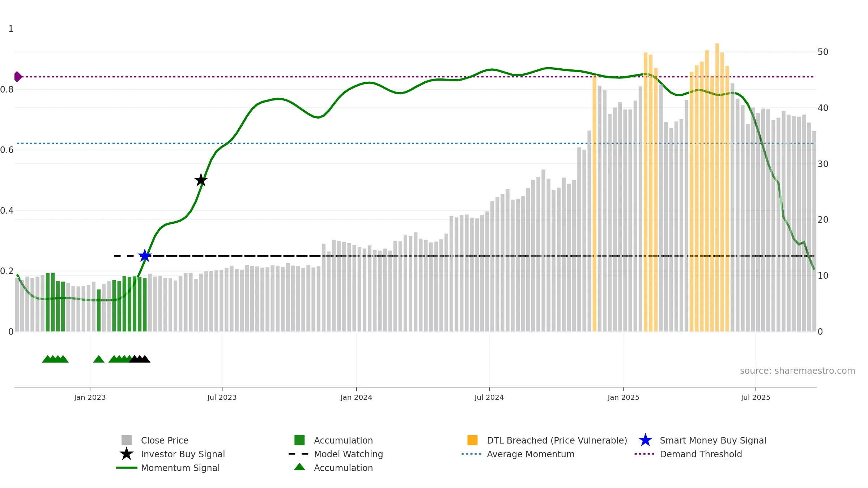
Task: Toggle DTL Breached (Price Vulnerable) legend entry
Action: [557, 440]
